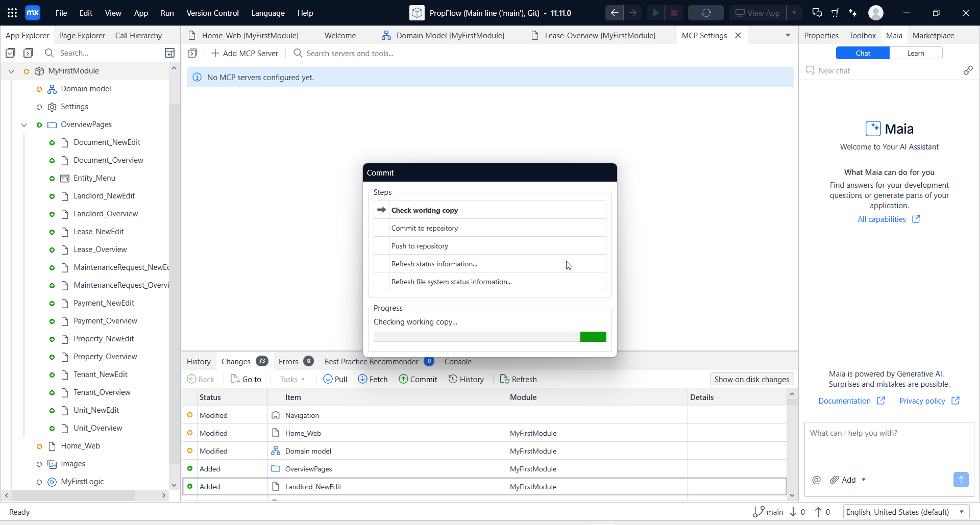Click the main branch icon in status bar
The height and width of the screenshot is (525, 980).
pos(758,512)
